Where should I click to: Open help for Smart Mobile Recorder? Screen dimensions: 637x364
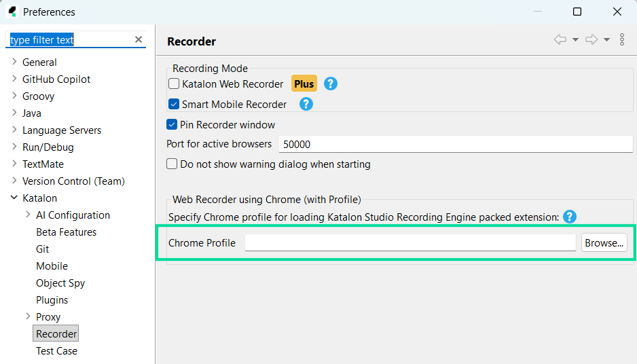coord(306,104)
